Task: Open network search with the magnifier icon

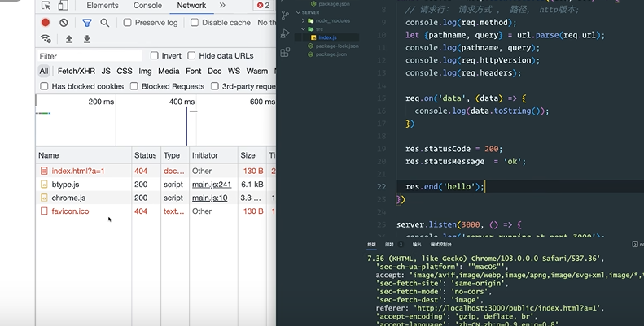Action: (x=105, y=23)
